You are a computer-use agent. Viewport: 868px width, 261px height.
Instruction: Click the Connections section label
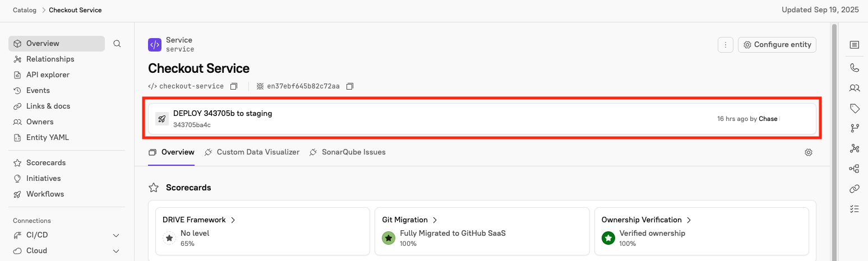[x=32, y=221]
